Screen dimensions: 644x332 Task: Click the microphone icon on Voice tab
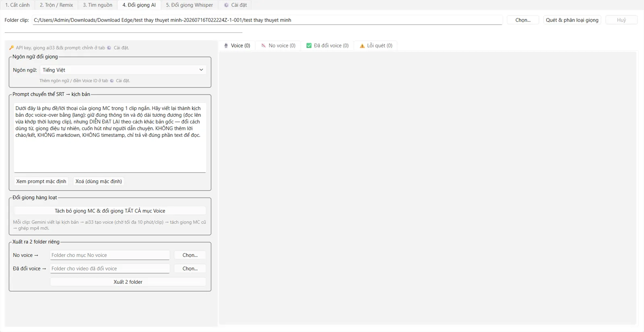tap(226, 46)
